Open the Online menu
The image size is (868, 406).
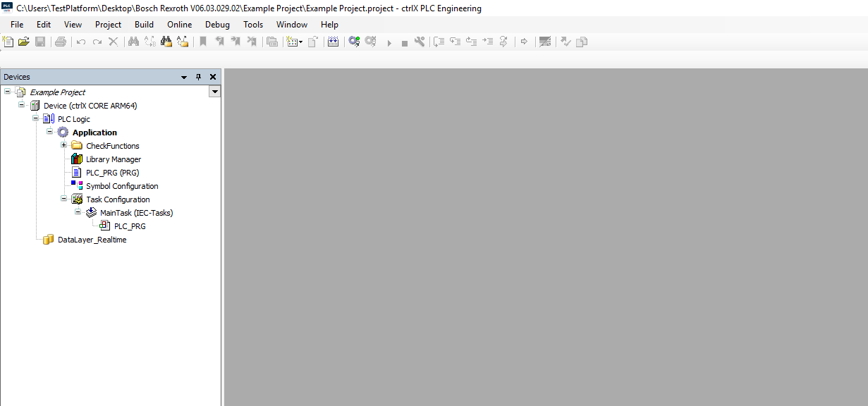[179, 25]
